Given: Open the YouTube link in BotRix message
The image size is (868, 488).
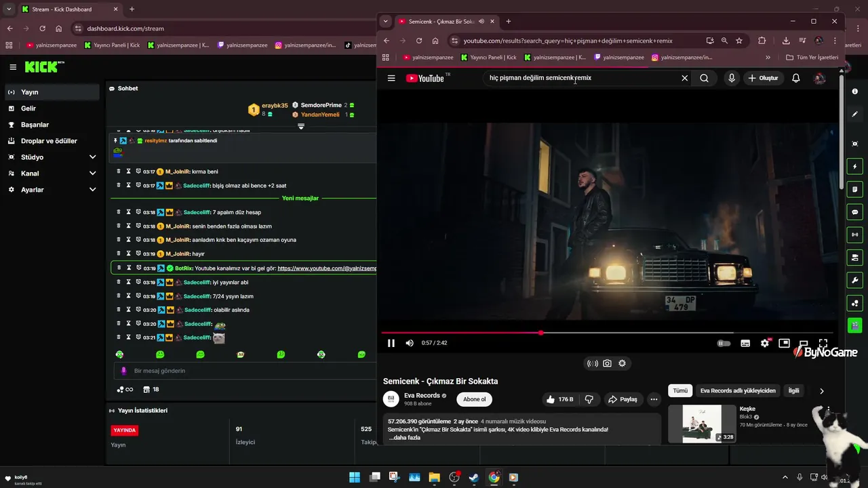Looking at the screenshot, I should (327, 268).
